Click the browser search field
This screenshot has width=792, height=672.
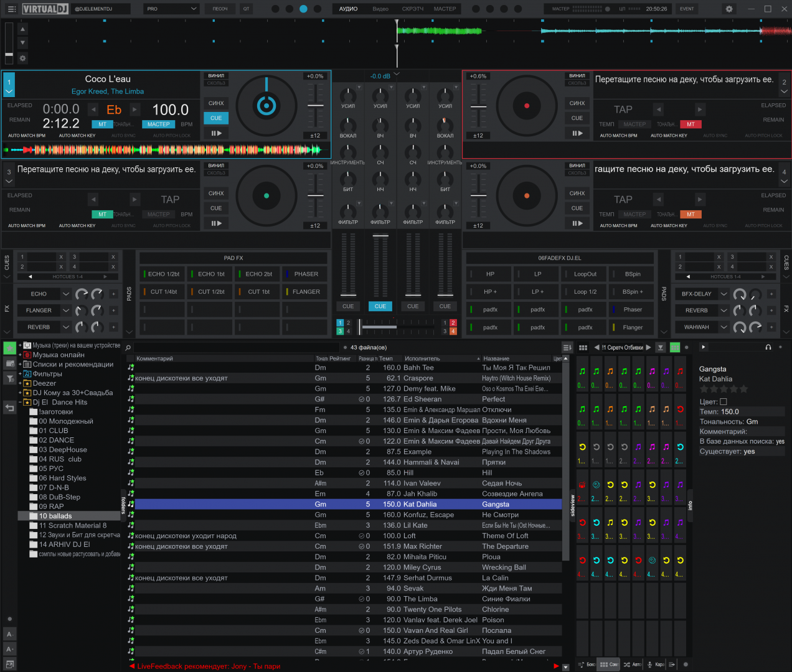pyautogui.click(x=237, y=348)
